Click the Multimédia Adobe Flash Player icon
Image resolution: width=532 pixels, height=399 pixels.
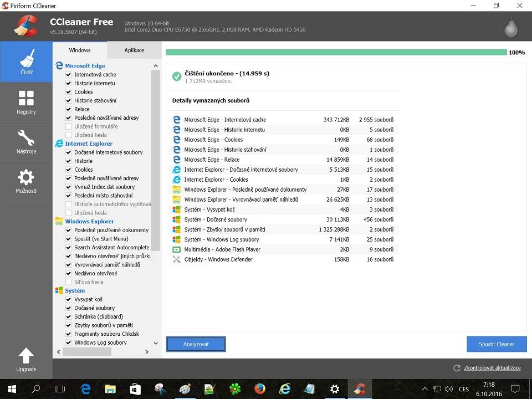[x=176, y=249]
